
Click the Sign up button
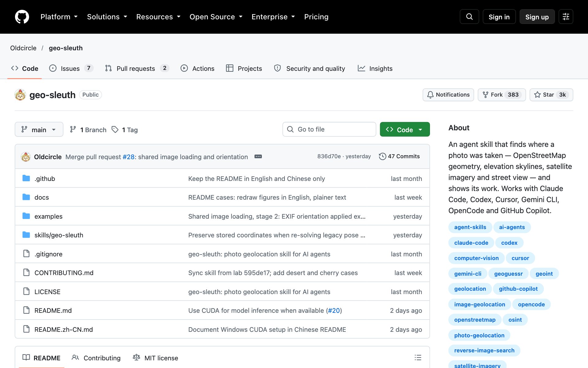(x=537, y=17)
